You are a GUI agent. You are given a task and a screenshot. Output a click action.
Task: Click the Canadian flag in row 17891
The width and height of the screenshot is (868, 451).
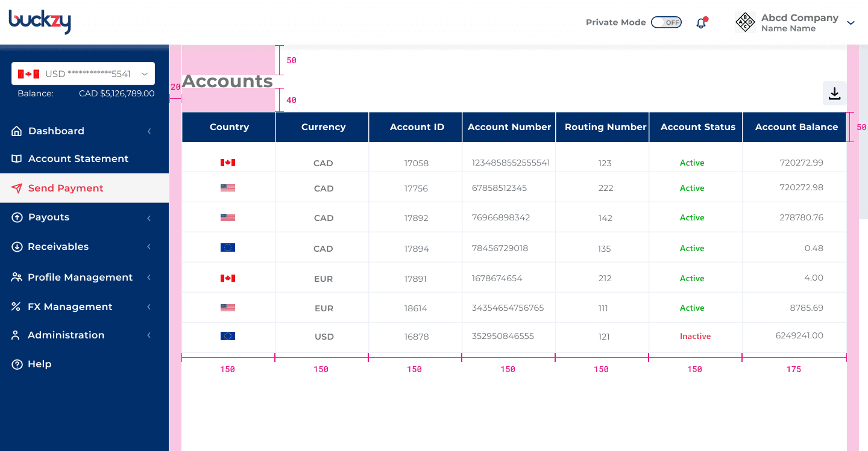click(x=228, y=278)
